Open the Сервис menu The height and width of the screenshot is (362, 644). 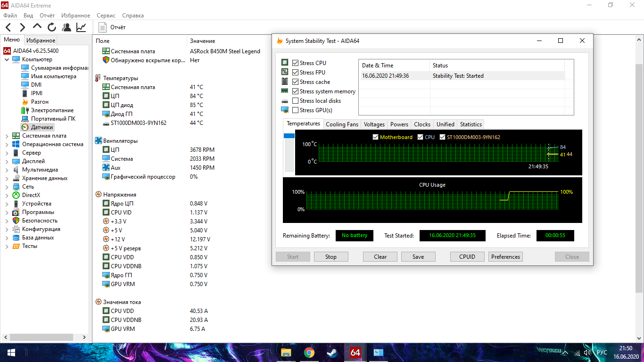pyautogui.click(x=106, y=16)
